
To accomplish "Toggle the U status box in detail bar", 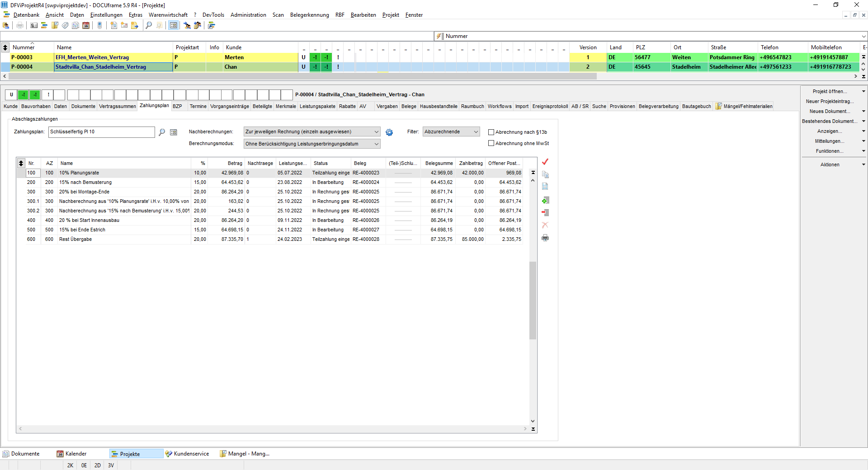I will (x=11, y=94).
